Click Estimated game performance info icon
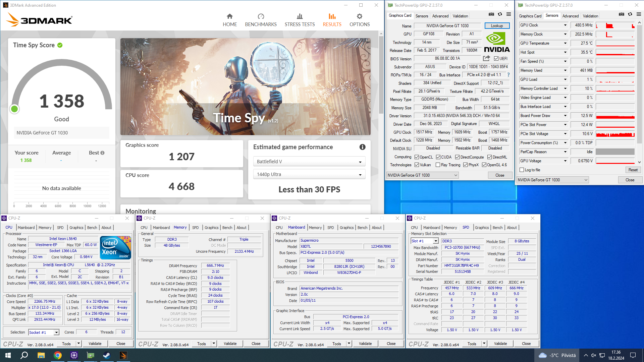 coord(362,147)
